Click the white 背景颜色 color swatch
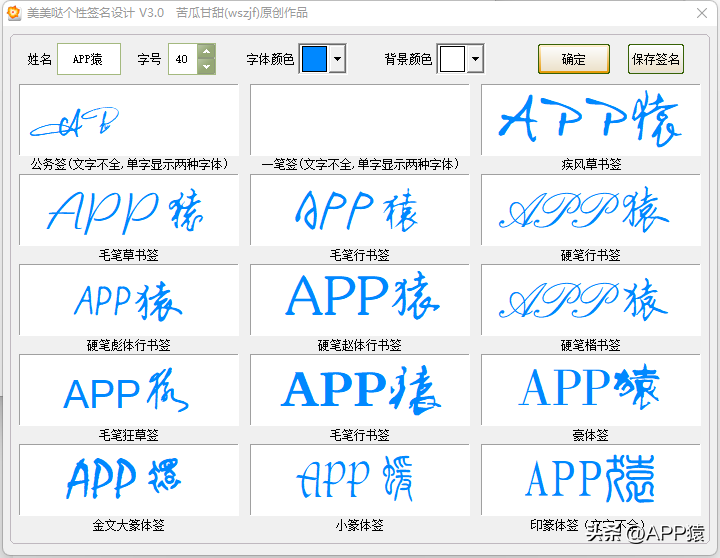This screenshot has width=720, height=558. [x=452, y=59]
